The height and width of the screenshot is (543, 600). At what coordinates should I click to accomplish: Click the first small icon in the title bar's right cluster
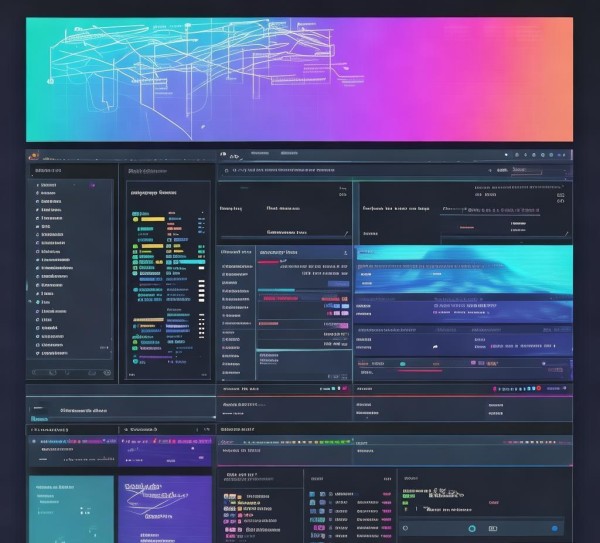pos(506,155)
